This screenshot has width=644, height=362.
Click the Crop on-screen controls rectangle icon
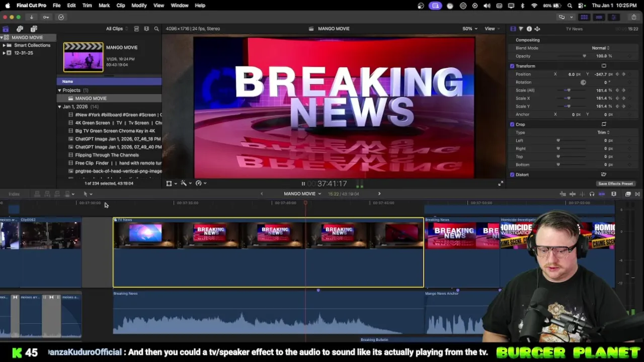pyautogui.click(x=604, y=124)
